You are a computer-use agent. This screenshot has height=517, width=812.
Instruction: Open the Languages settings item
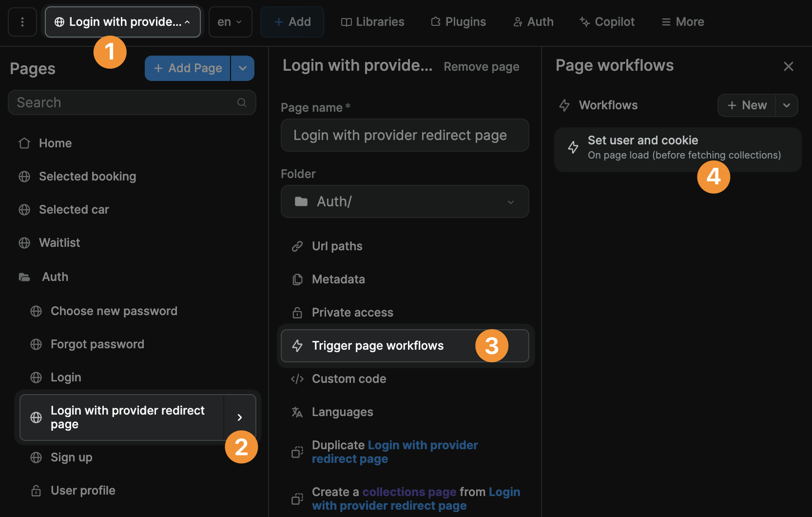pyautogui.click(x=342, y=412)
